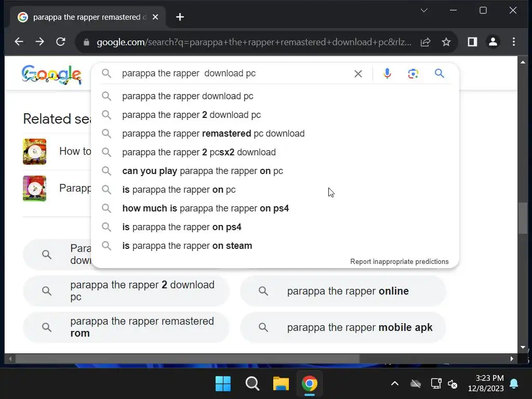The image size is (532, 399).
Task: Open Chrome profile avatar menu
Action: tap(493, 42)
